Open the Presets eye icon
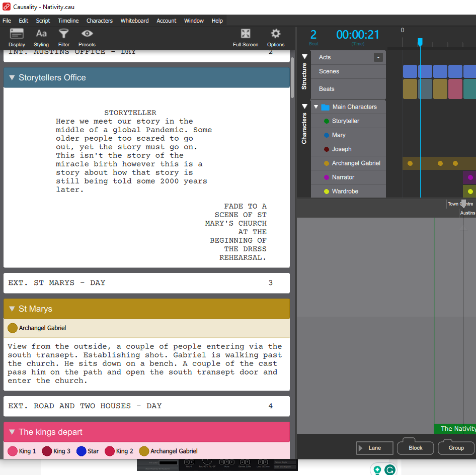476x475 pixels. 87,34
